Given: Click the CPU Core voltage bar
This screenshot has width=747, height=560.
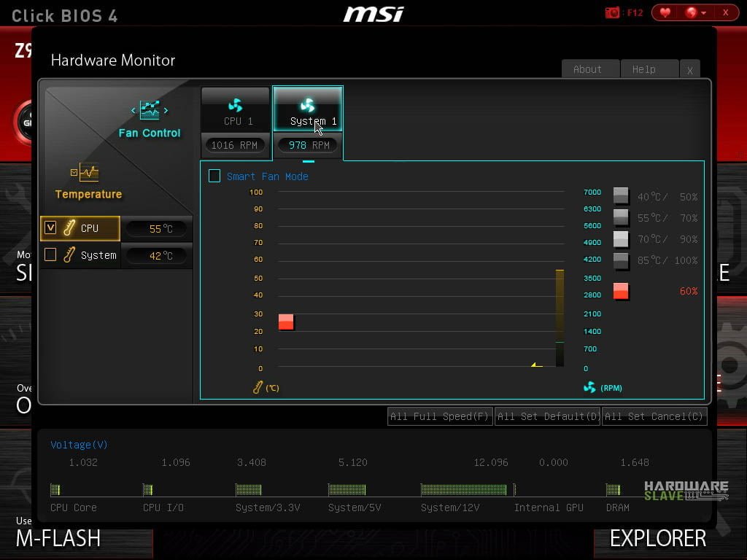Looking at the screenshot, I should pyautogui.click(x=55, y=489).
